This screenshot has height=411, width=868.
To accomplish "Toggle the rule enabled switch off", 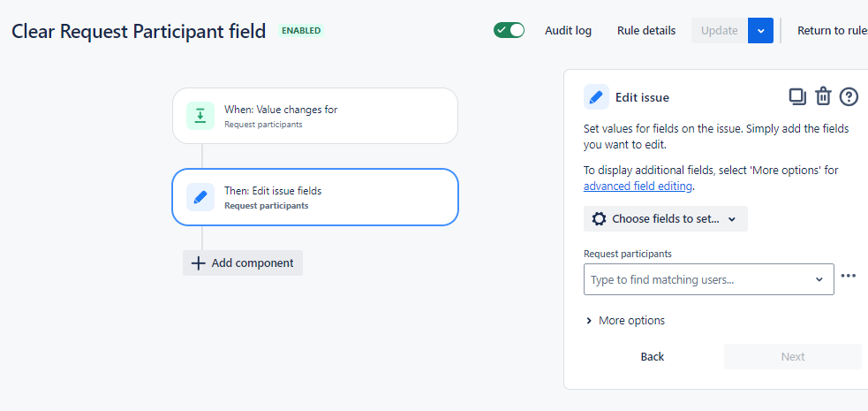I will (509, 30).
